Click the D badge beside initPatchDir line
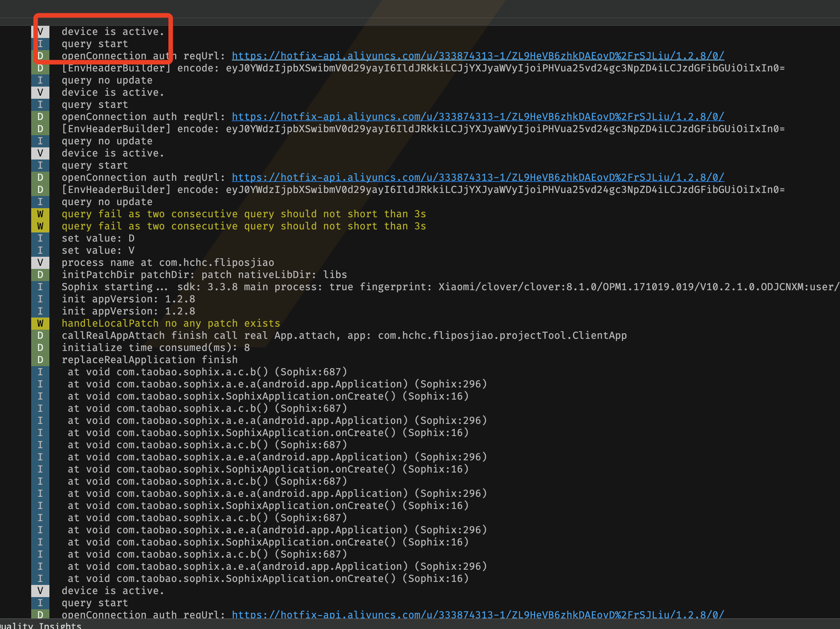This screenshot has height=629, width=840. (40, 275)
